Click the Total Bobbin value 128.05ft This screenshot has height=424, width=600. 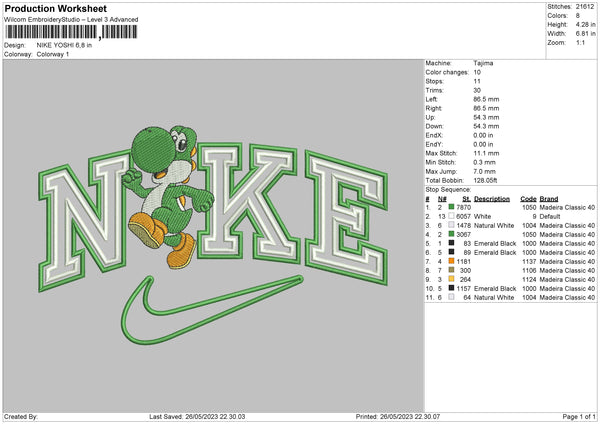click(485, 180)
